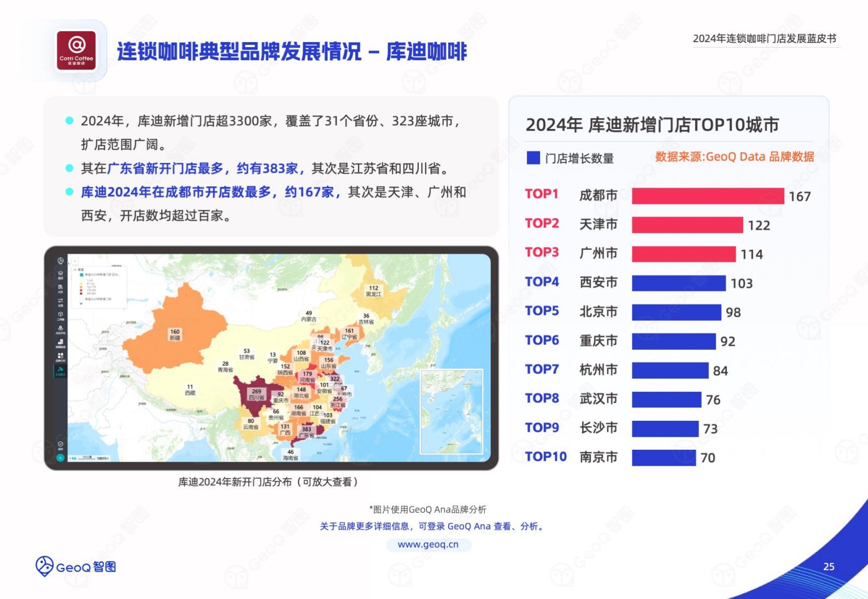The image size is (868, 599).
Task: Select the TOP2 rank label
Action: [542, 223]
